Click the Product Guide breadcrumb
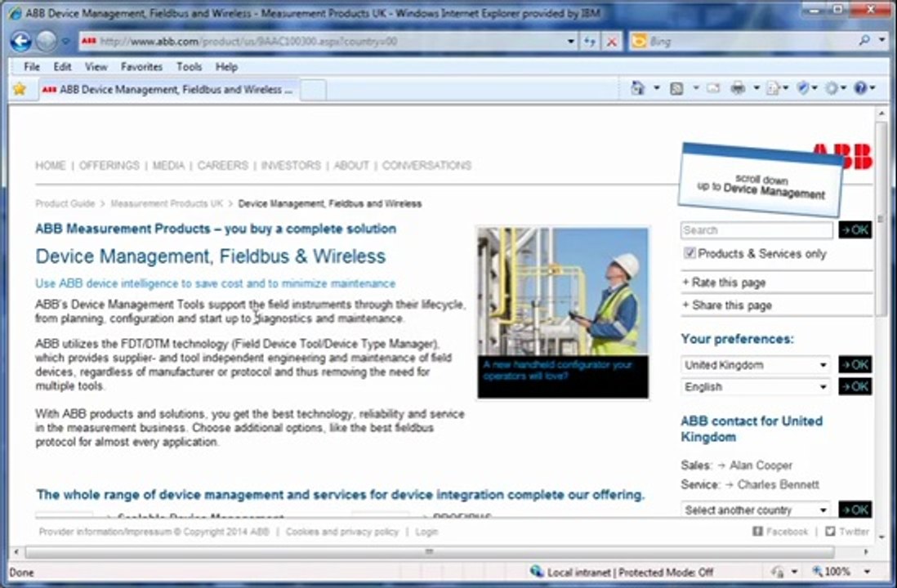 (65, 203)
